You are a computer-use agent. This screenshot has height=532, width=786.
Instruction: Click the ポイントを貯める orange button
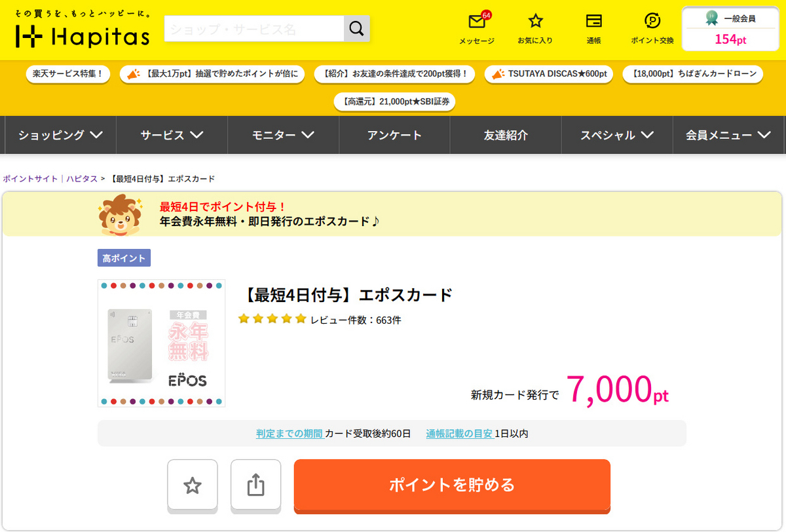pyautogui.click(x=452, y=485)
